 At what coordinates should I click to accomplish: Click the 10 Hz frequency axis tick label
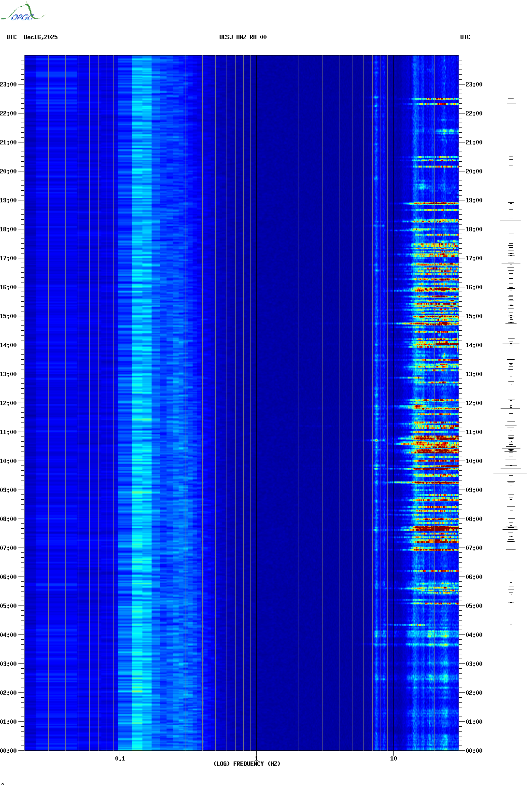tap(393, 758)
